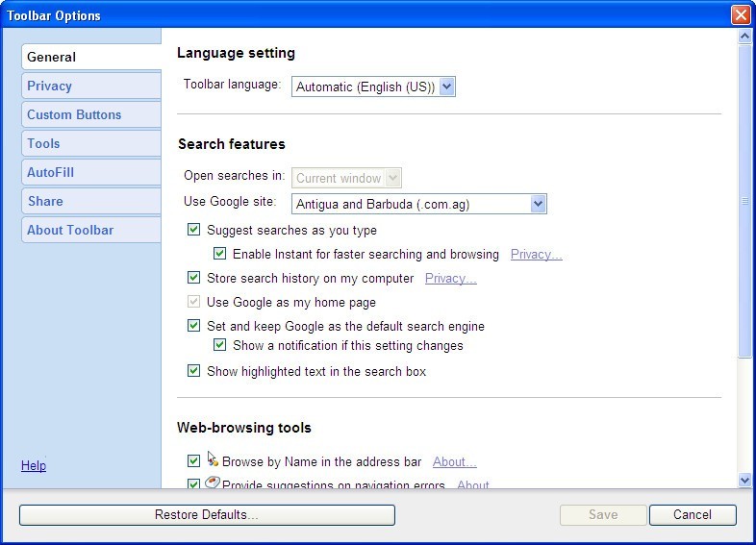Select the AutoFill tab
Viewport: 756px width, 545px height.
point(51,172)
